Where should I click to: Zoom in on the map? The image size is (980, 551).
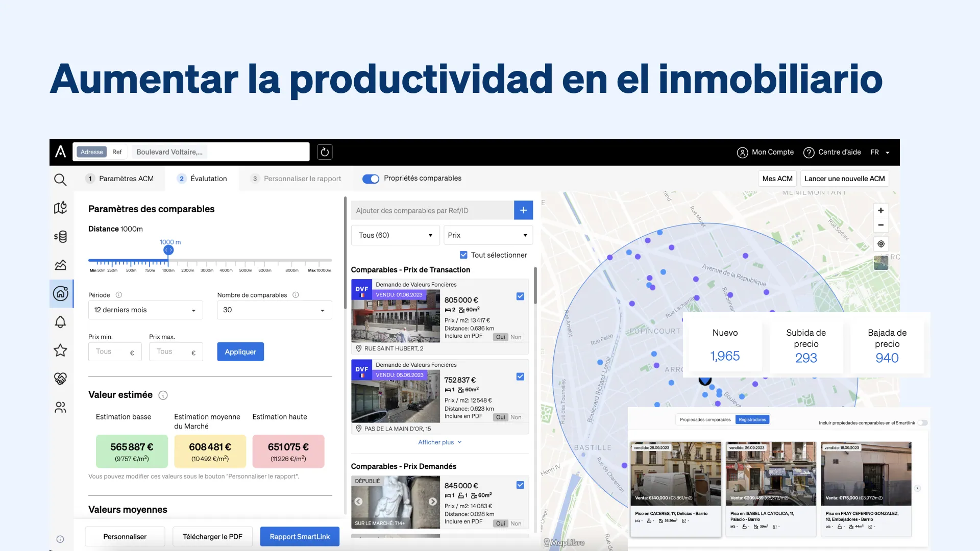coord(880,211)
